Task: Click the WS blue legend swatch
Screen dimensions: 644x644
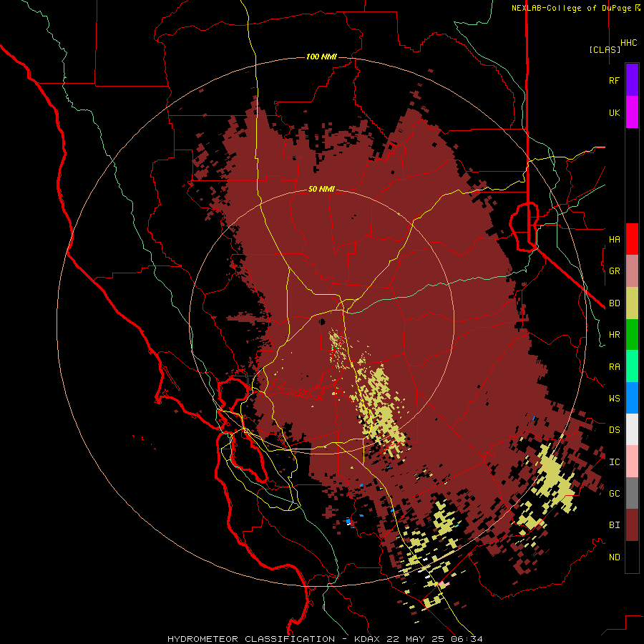Action: tap(632, 398)
